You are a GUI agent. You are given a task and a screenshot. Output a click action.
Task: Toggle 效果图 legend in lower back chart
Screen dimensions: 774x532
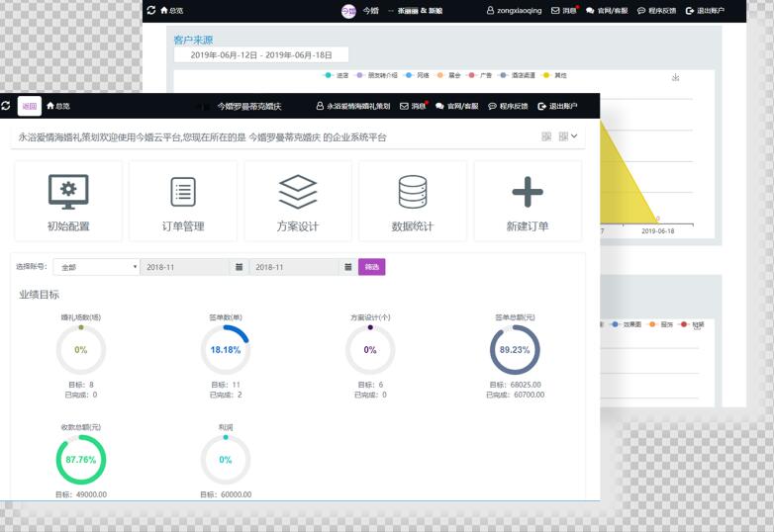pyautogui.click(x=626, y=324)
